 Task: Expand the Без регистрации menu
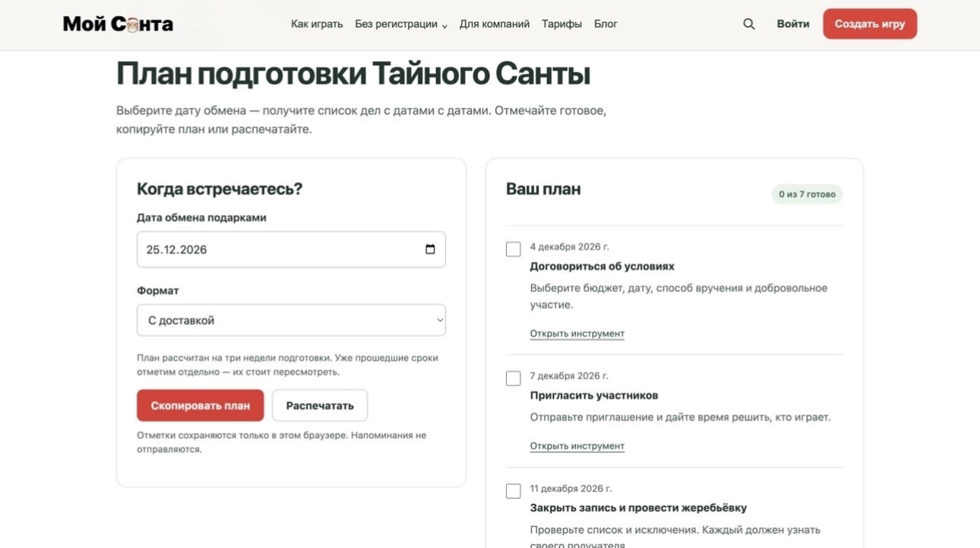401,24
